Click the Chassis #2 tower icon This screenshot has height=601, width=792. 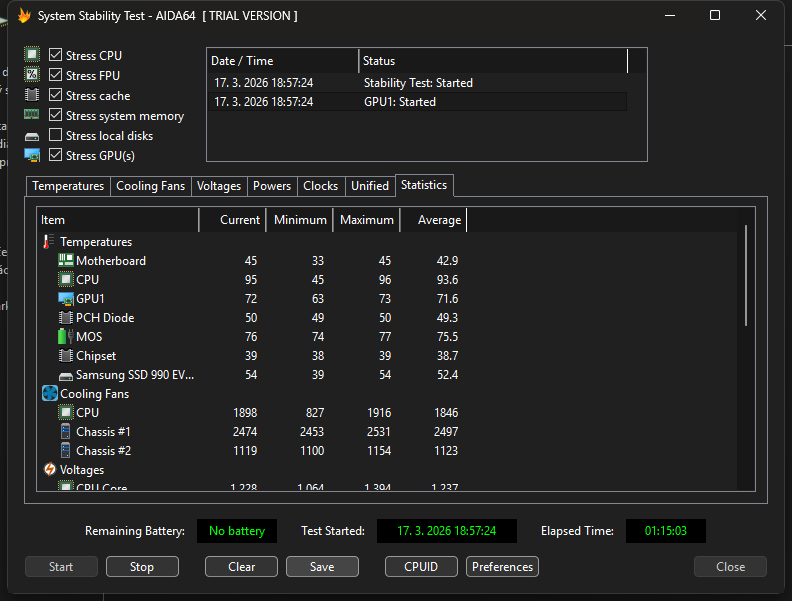click(65, 450)
